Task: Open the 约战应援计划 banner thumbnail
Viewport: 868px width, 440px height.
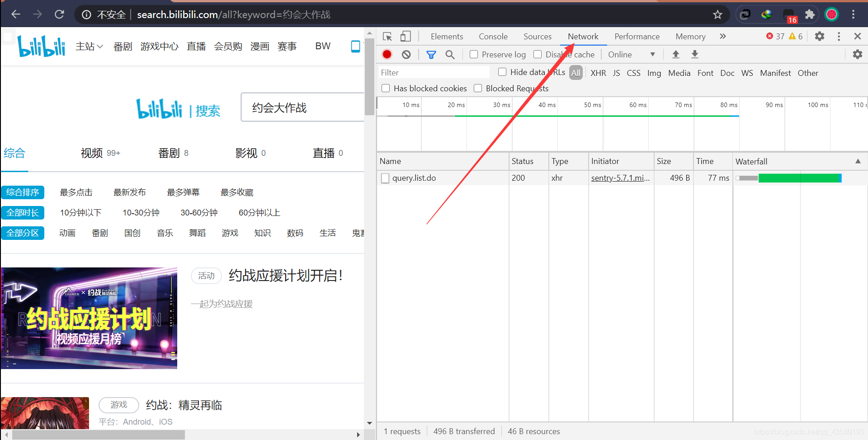Action: coord(89,318)
